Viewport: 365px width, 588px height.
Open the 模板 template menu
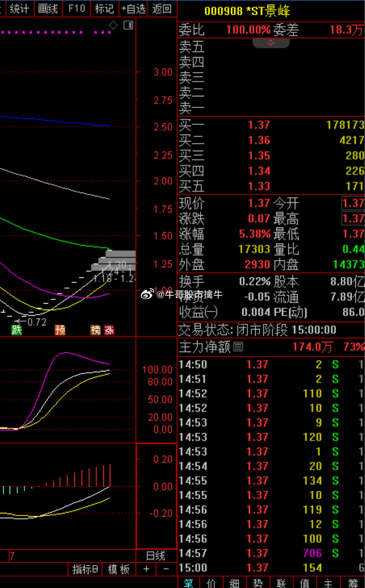[119, 569]
